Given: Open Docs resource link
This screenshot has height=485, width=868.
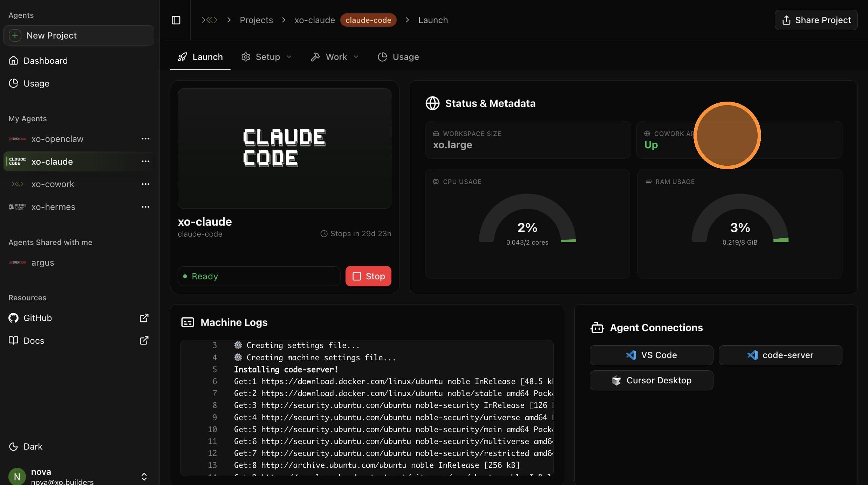Looking at the screenshot, I should [78, 341].
